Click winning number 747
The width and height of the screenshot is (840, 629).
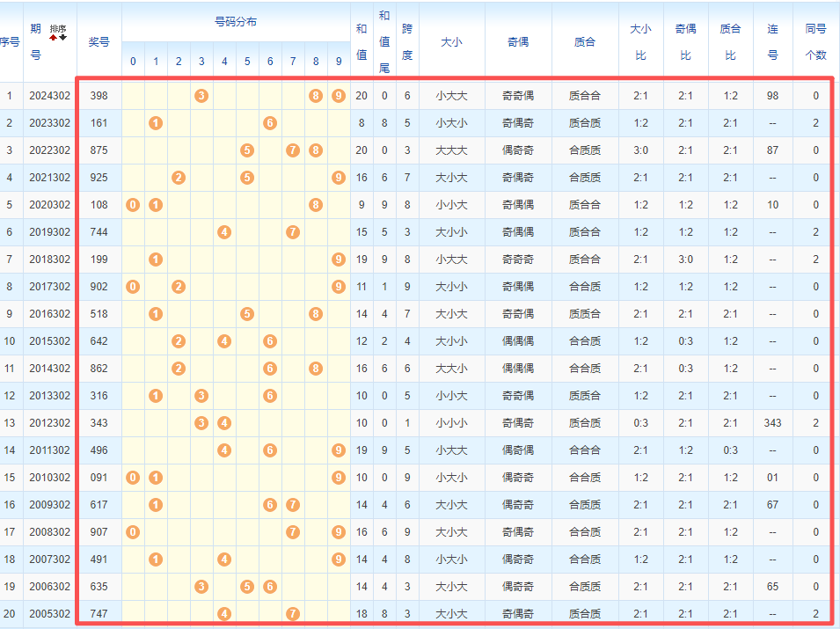(x=99, y=614)
